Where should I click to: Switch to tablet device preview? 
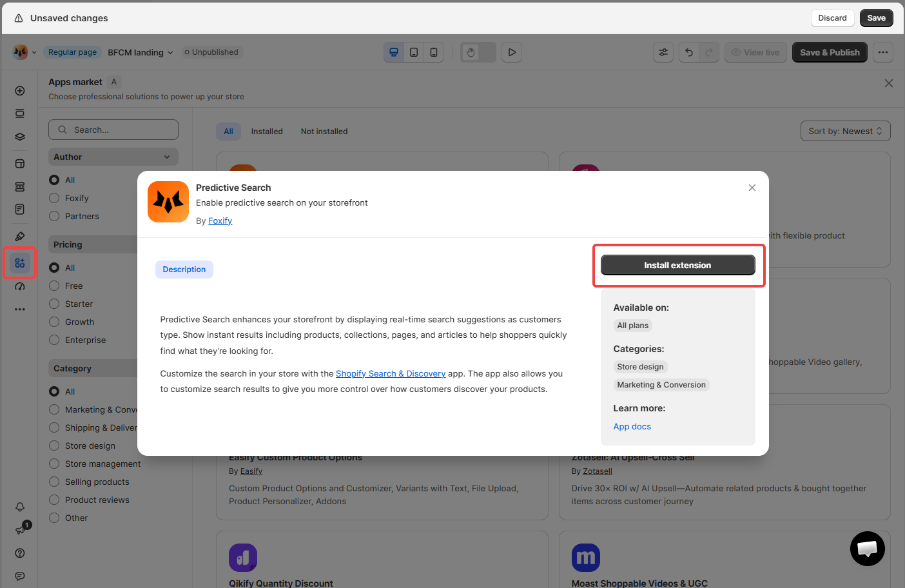414,52
